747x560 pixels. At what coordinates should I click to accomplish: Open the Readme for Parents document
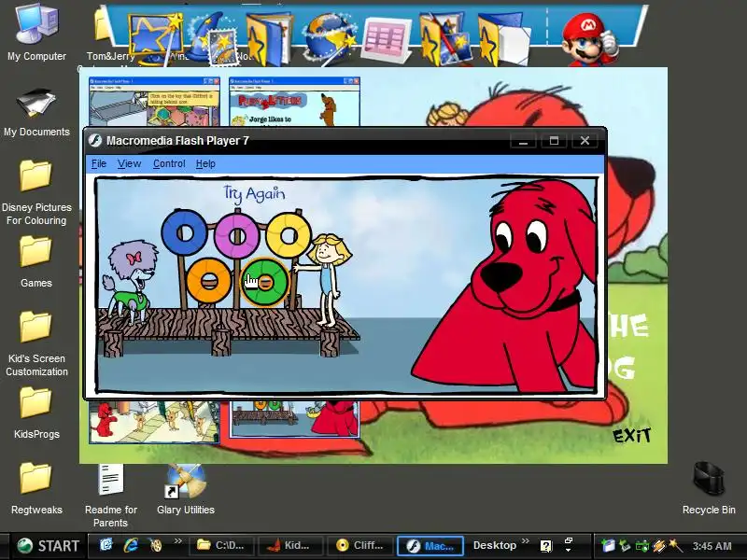pos(110,496)
